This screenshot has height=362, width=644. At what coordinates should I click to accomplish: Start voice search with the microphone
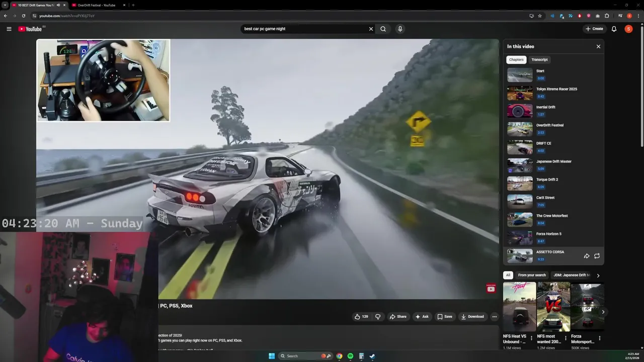[400, 29]
